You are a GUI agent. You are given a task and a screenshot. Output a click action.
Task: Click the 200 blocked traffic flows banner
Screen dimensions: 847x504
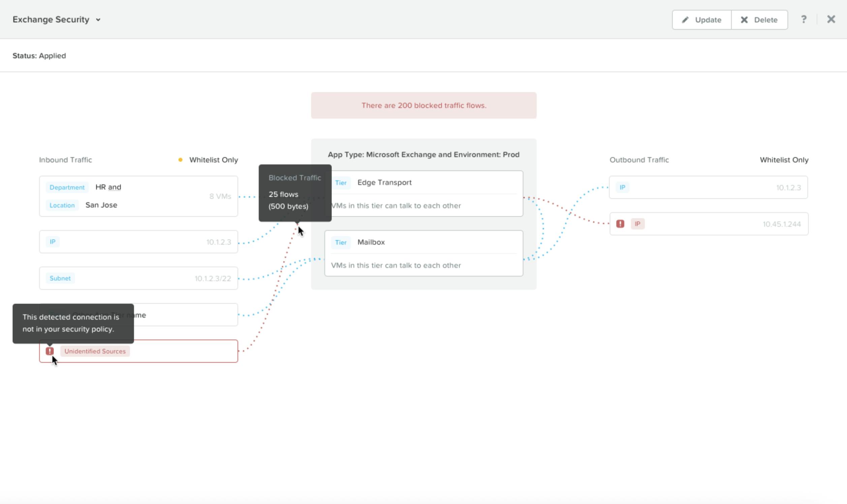pos(423,105)
